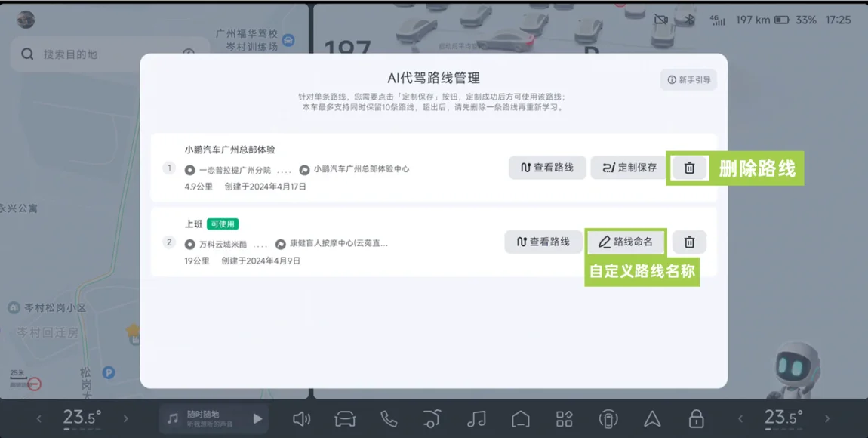Viewport: 868px width, 438px height.
Task: Select destination 康健盲人按摩中心
Action: (x=338, y=243)
